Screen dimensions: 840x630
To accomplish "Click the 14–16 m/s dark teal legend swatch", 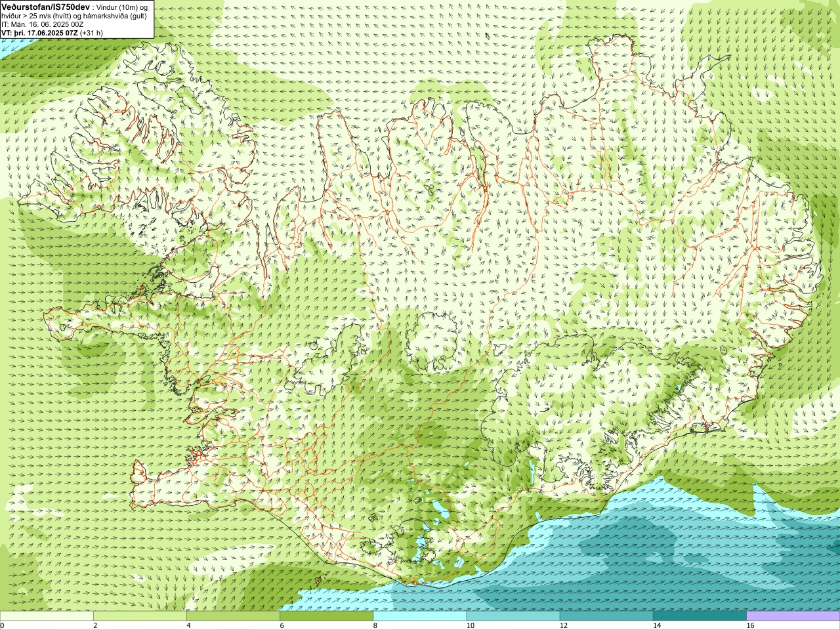I will tap(700, 616).
